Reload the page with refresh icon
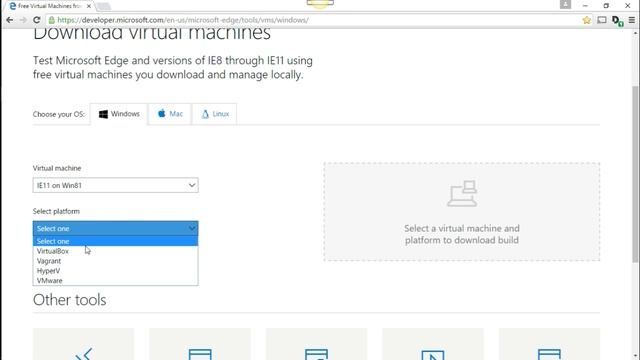The height and width of the screenshot is (360, 640). coord(37,20)
